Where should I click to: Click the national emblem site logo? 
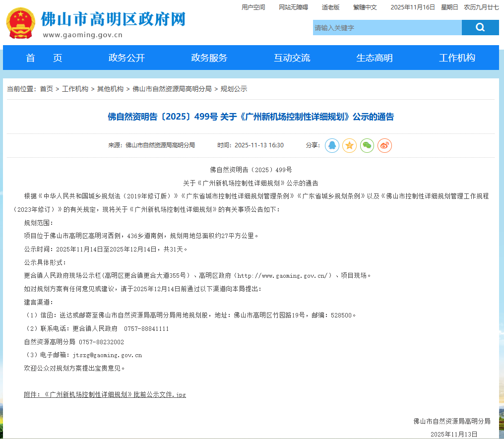[20, 23]
